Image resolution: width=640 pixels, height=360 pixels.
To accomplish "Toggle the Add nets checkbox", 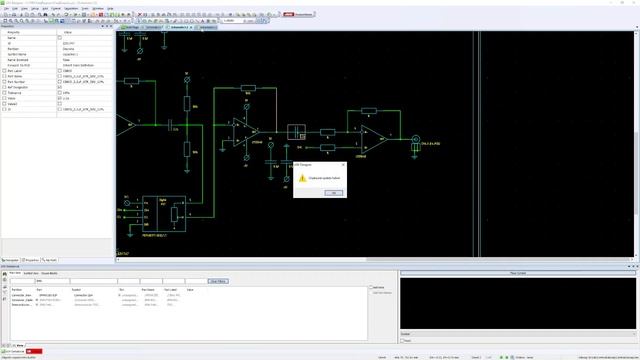I will coord(371,287).
